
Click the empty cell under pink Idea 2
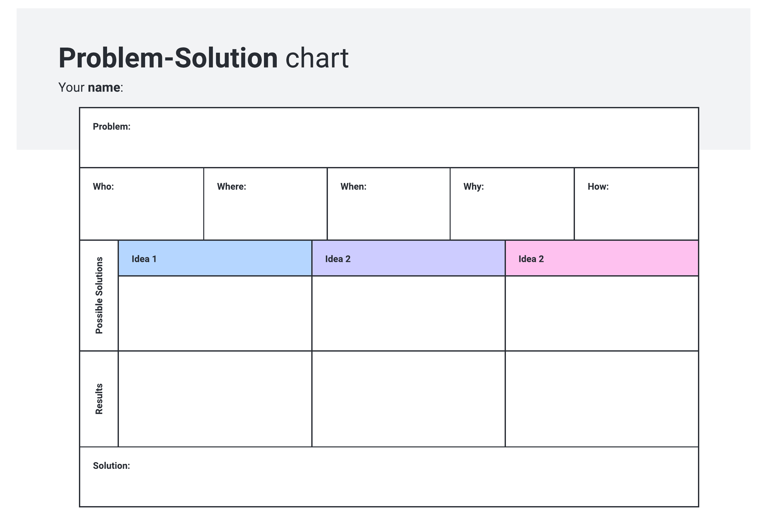pyautogui.click(x=601, y=313)
